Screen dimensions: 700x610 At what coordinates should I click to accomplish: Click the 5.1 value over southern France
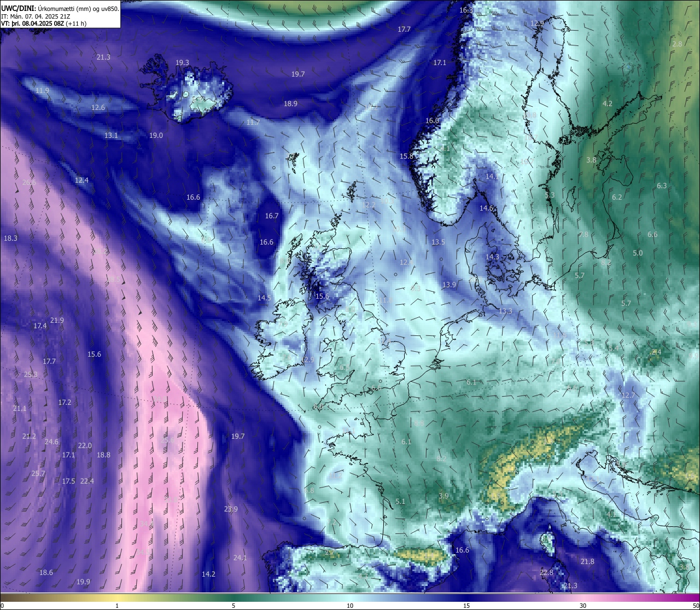click(400, 502)
